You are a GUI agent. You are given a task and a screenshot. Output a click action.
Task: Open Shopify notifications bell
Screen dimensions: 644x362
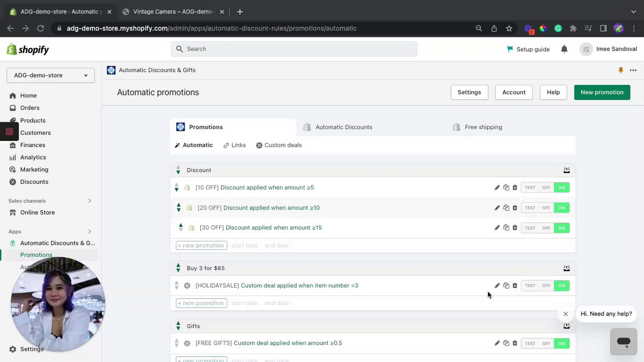click(x=564, y=49)
